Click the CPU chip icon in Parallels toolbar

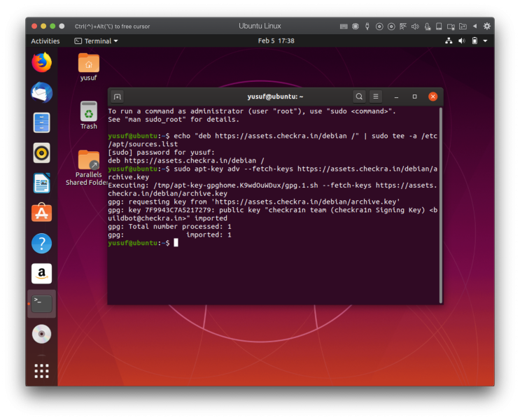click(356, 27)
